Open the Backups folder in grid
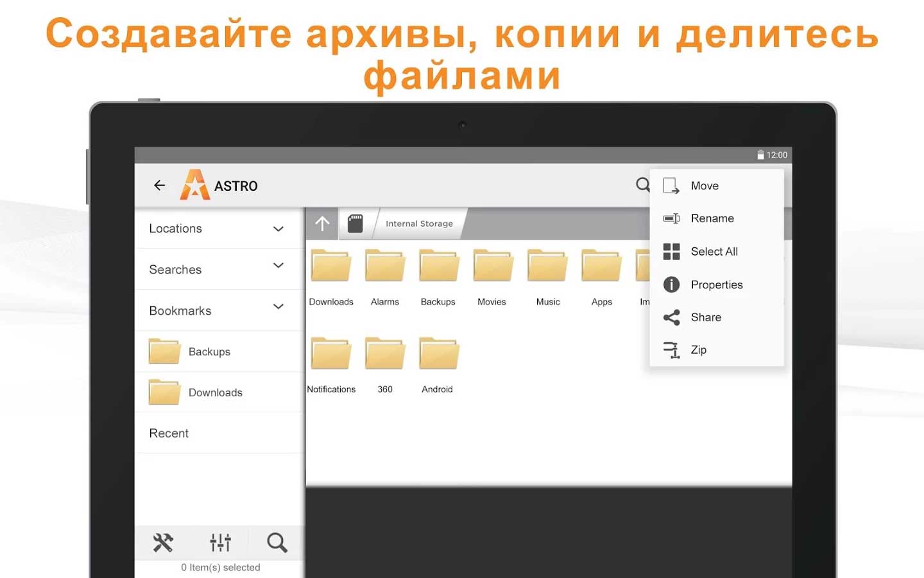924x578 pixels. 438,278
